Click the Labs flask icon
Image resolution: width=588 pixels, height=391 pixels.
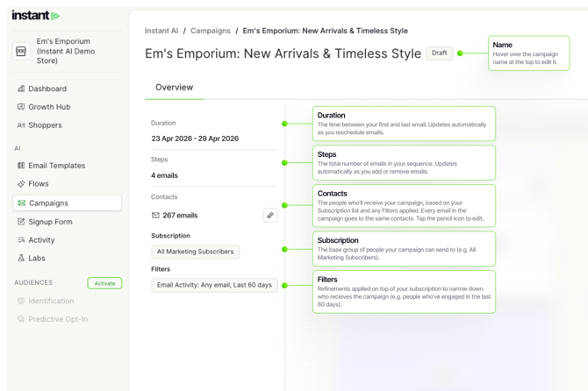21,259
